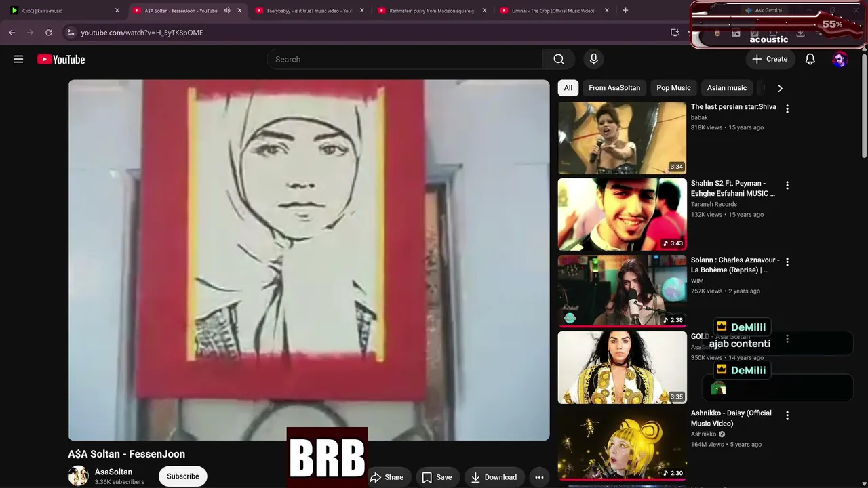The height and width of the screenshot is (488, 868).
Task: Click the A$A Soltan - FessenJoon title text
Action: (x=126, y=454)
